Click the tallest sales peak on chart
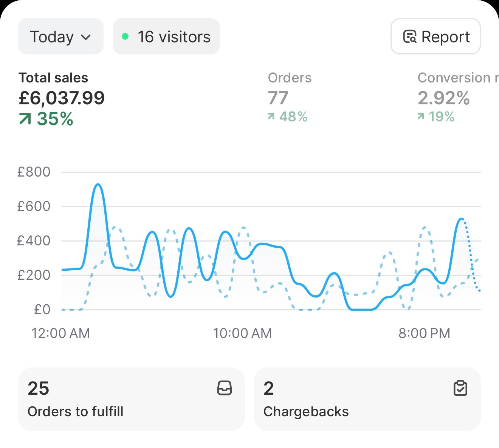Viewport: 499px width, 448px height. (98, 185)
